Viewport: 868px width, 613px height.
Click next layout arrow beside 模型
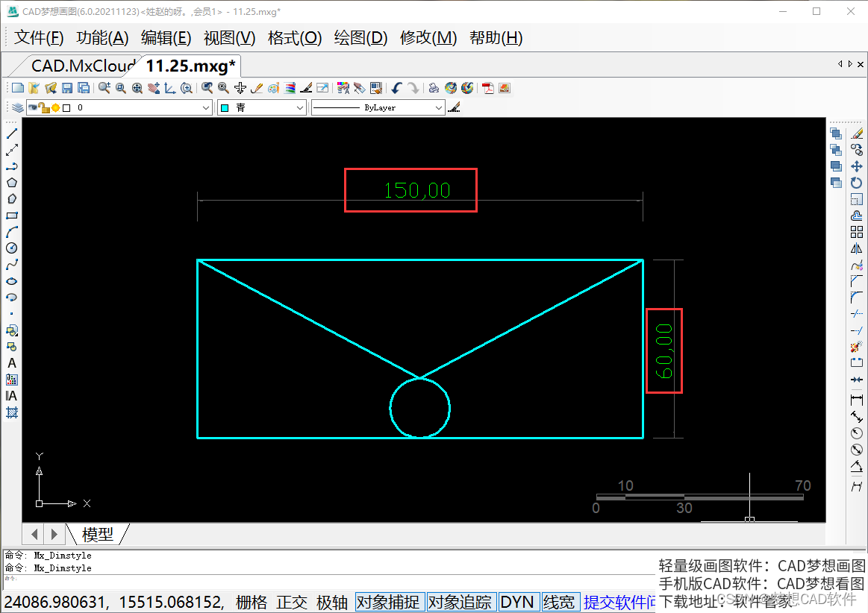54,535
